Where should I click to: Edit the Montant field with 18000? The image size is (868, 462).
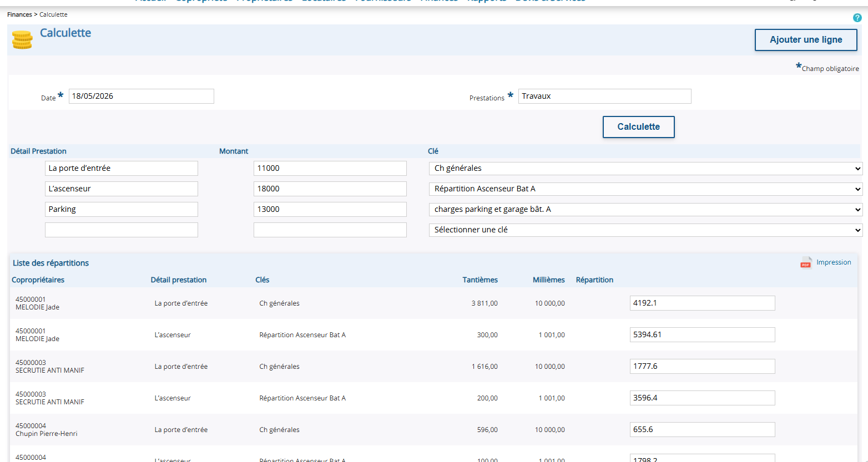(330, 189)
